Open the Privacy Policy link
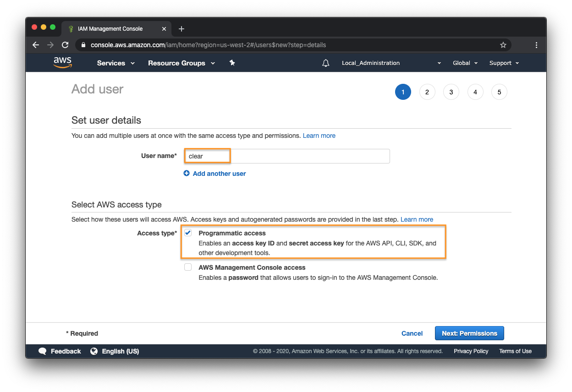This screenshot has width=572, height=392. pyautogui.click(x=471, y=351)
